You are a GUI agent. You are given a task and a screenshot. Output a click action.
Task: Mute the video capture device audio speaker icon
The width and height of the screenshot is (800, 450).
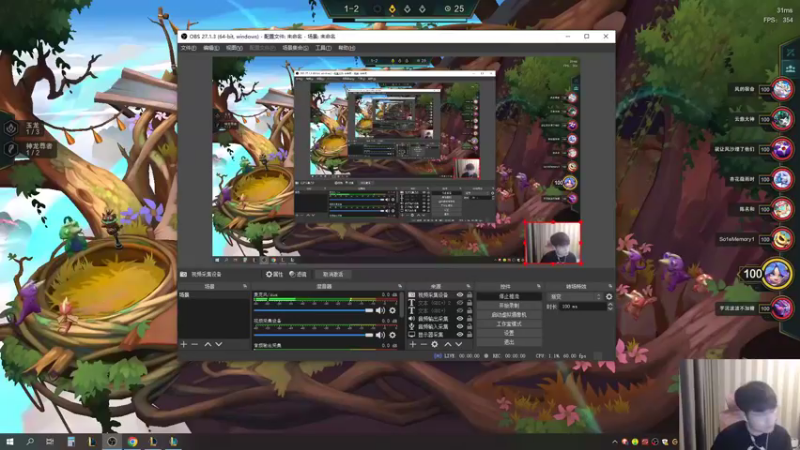[380, 335]
